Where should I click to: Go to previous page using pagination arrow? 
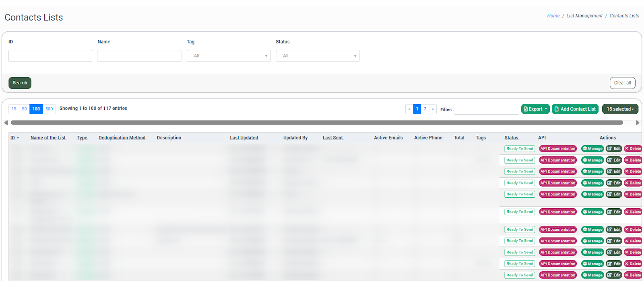pyautogui.click(x=409, y=109)
